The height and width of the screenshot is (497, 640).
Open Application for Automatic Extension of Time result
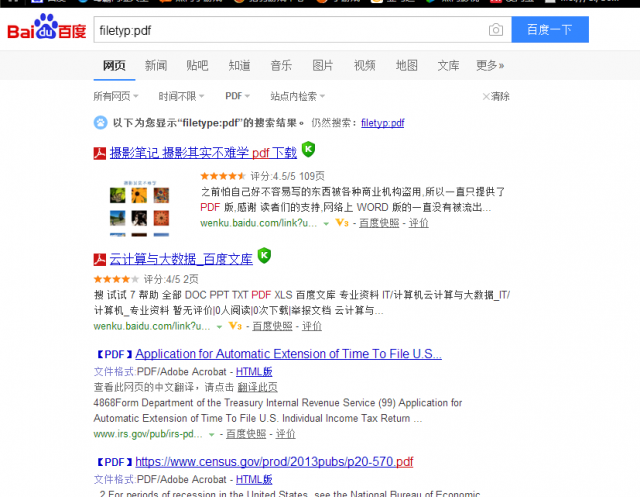tap(289, 354)
